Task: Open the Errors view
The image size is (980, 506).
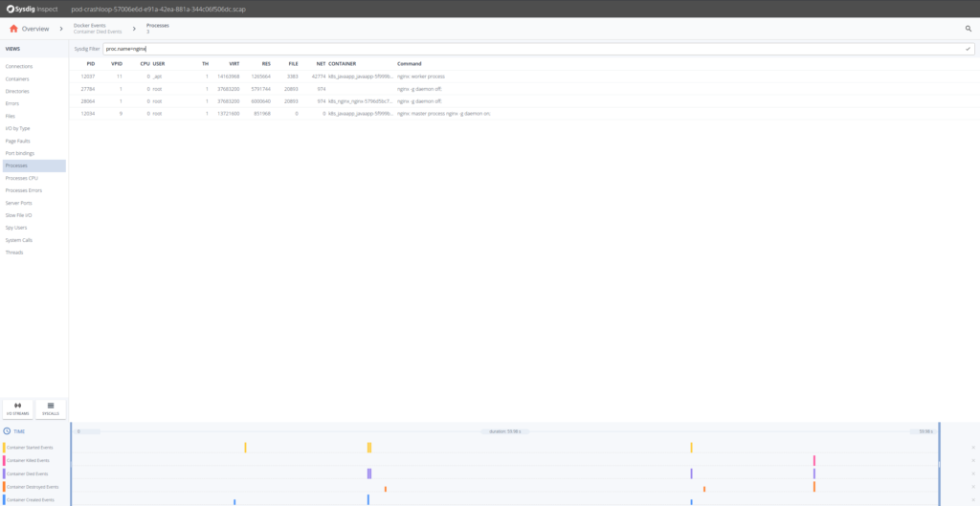Action: tap(11, 103)
